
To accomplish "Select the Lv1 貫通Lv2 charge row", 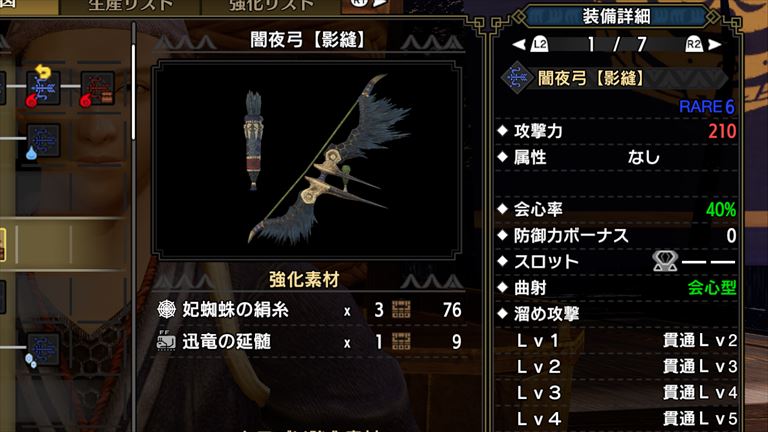I will tap(617, 340).
